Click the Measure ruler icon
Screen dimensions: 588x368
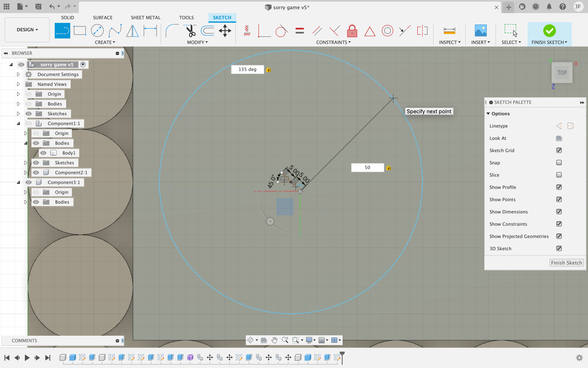pos(449,31)
